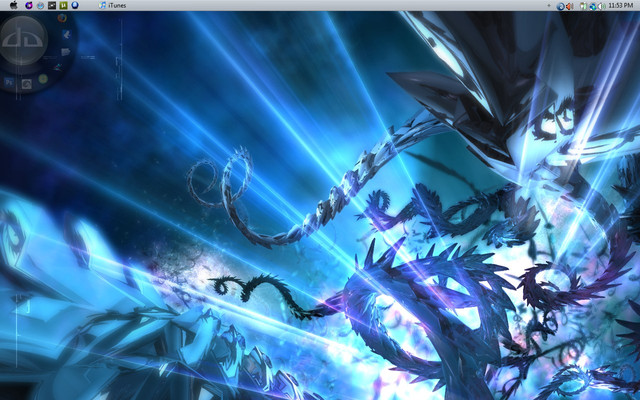640x400 pixels.
Task: Click the black terminal-style icon in top bar
Action: click(x=52, y=5)
